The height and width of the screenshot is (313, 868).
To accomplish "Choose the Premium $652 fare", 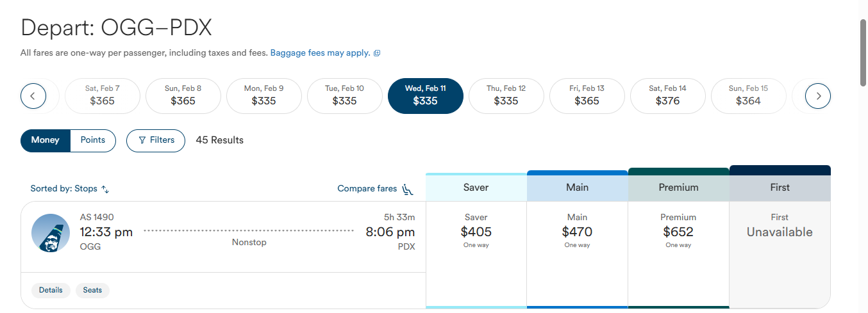I will coord(679,255).
